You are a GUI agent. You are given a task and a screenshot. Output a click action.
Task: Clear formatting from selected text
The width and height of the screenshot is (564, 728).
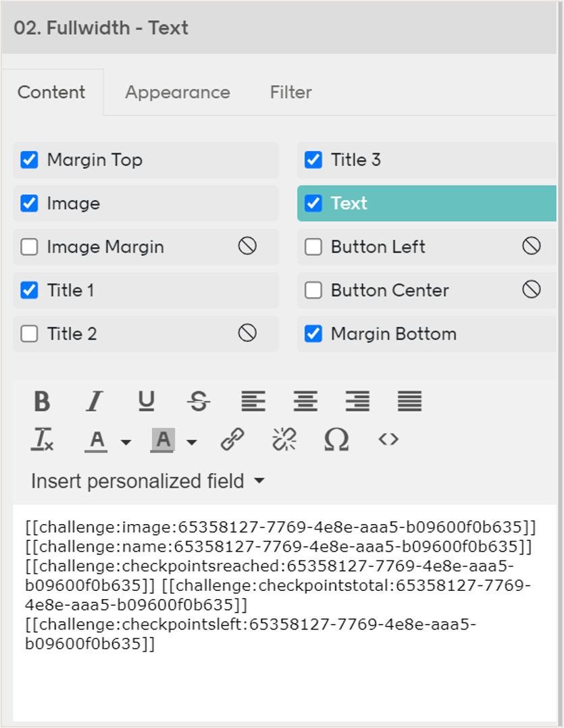pos(42,440)
